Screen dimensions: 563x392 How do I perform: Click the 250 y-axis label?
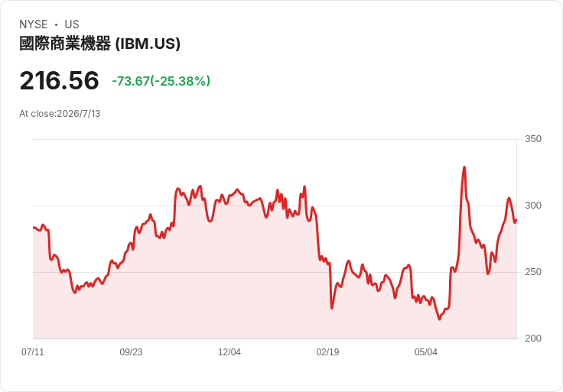tap(533, 272)
